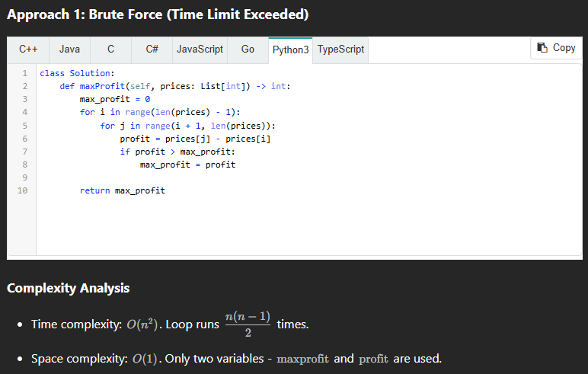Select the C# code tab
Image resolution: width=588 pixels, height=374 pixels.
pos(152,50)
